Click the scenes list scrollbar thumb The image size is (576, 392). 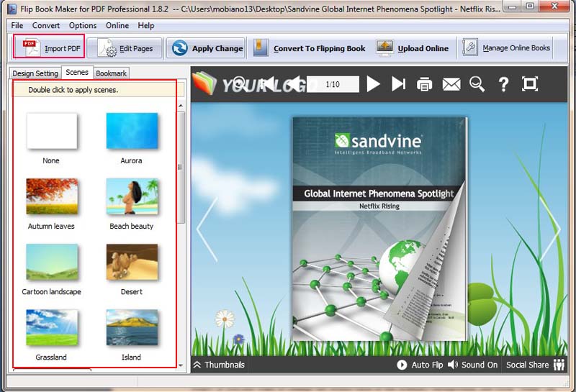tap(181, 168)
